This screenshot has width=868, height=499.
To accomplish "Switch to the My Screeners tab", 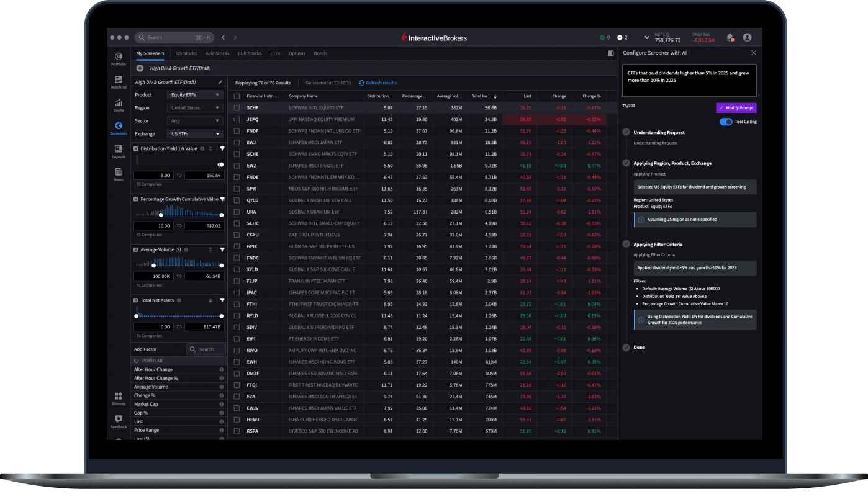I will pyautogui.click(x=150, y=53).
